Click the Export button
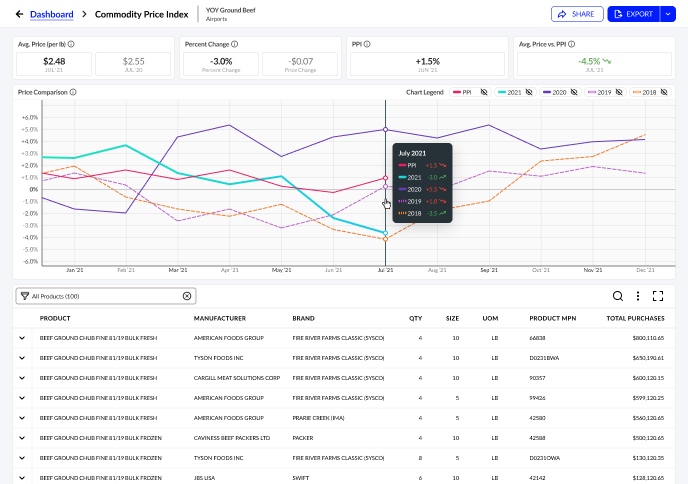 634,14
